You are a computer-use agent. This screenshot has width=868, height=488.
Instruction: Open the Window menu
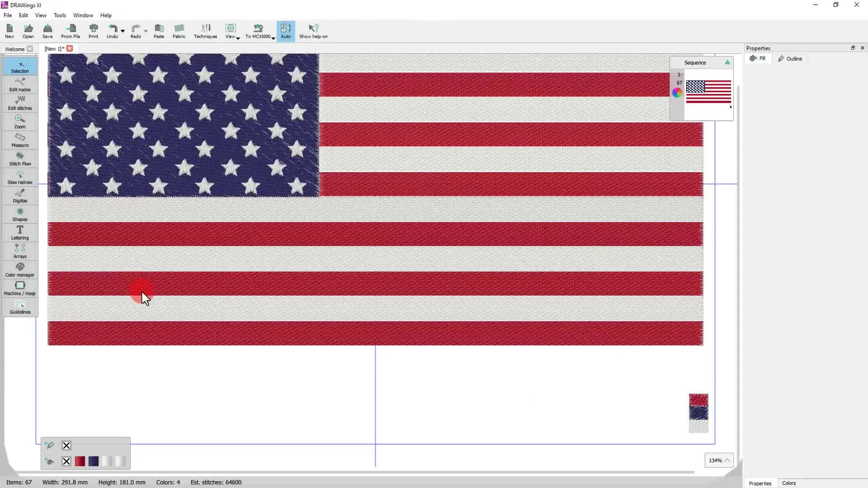[83, 15]
